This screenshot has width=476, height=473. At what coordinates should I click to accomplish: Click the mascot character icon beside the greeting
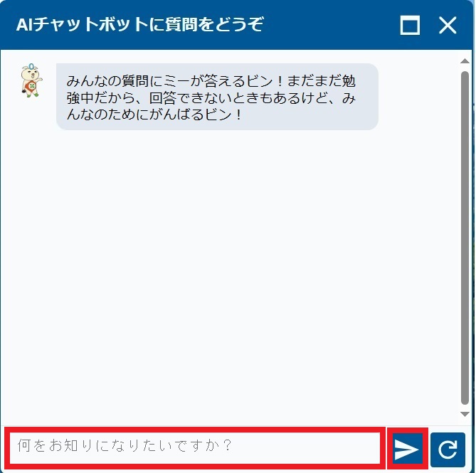[x=31, y=80]
